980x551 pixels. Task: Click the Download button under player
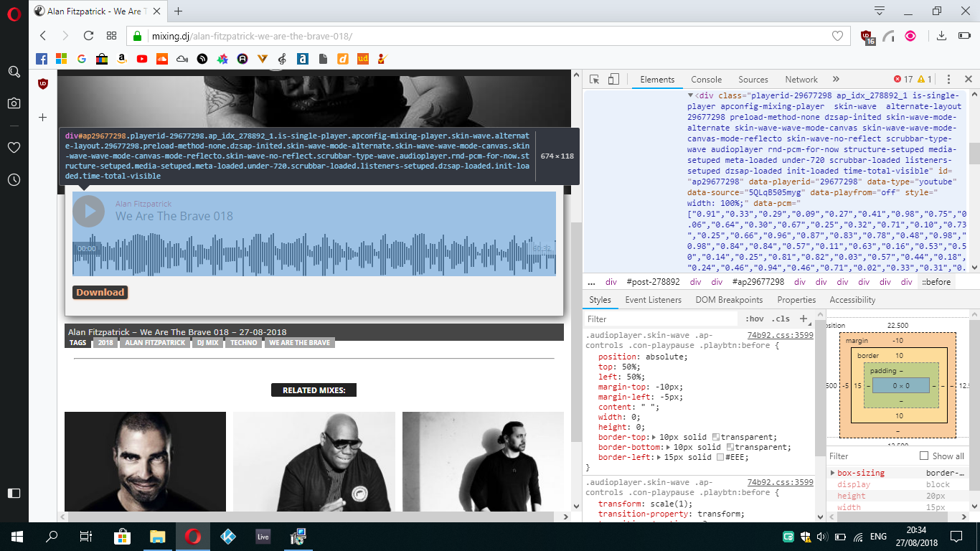[100, 292]
